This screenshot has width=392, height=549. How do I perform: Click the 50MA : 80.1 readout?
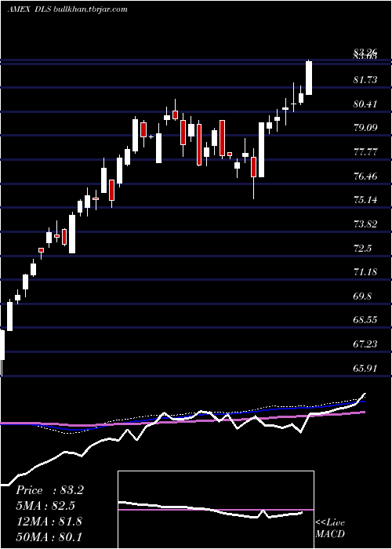(49, 536)
